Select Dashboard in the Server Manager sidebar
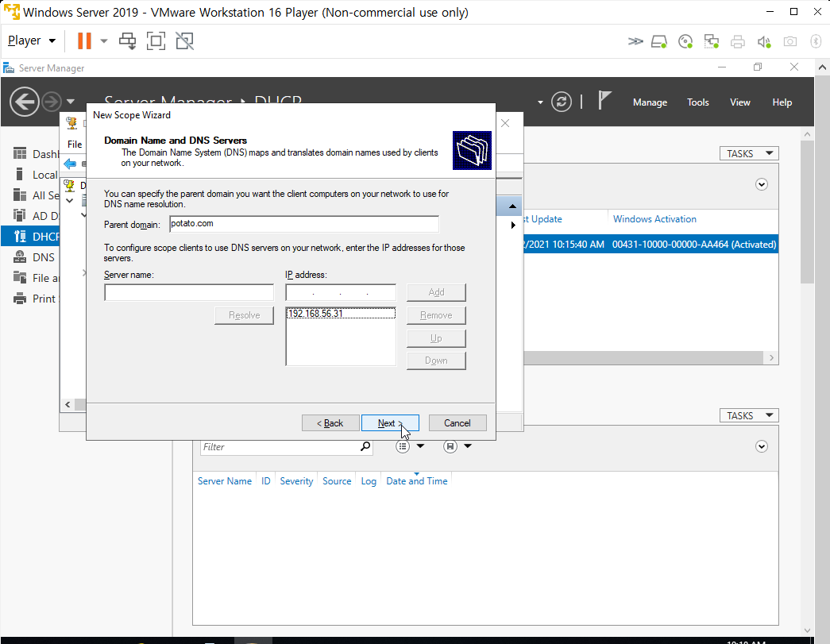The height and width of the screenshot is (644, 830). [x=35, y=154]
